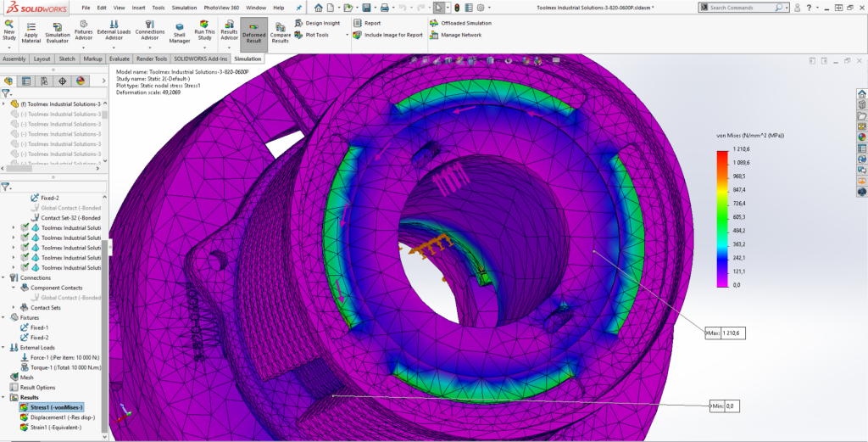Viewport: 868px width, 442px height.
Task: Toggle Include Image for Report
Action: point(387,35)
